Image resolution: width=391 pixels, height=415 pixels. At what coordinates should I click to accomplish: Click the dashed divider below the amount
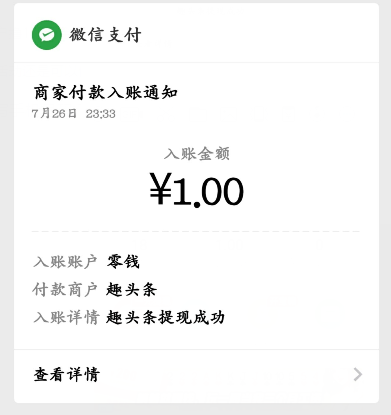tap(196, 231)
